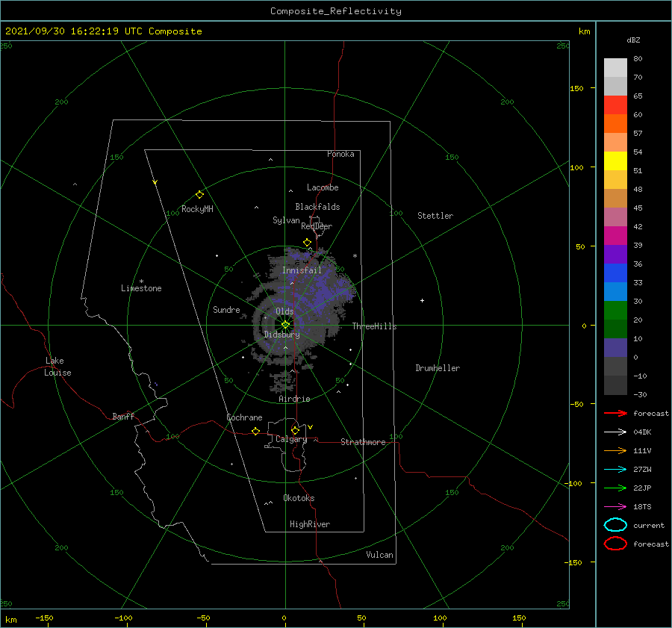672x628 pixels.
Task: Click the Calgary city label
Action: pyautogui.click(x=291, y=439)
